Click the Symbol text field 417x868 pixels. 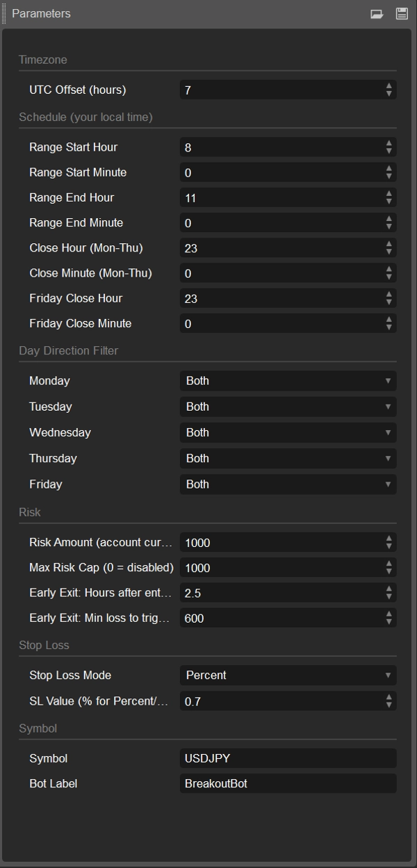(288, 758)
